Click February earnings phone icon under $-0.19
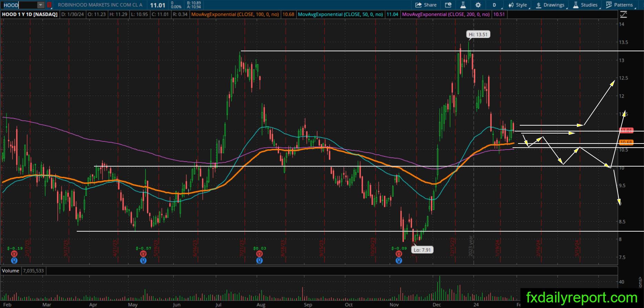This screenshot has height=308, width=644. 14,254
